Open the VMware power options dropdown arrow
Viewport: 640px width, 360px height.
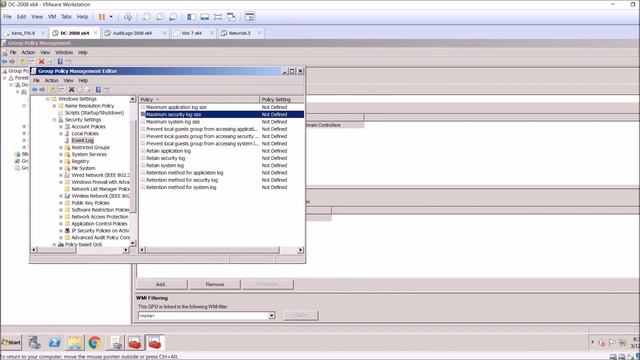(x=111, y=17)
